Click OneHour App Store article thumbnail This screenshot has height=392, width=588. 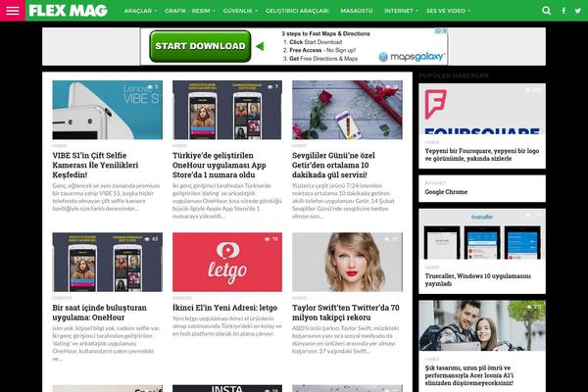tap(227, 110)
